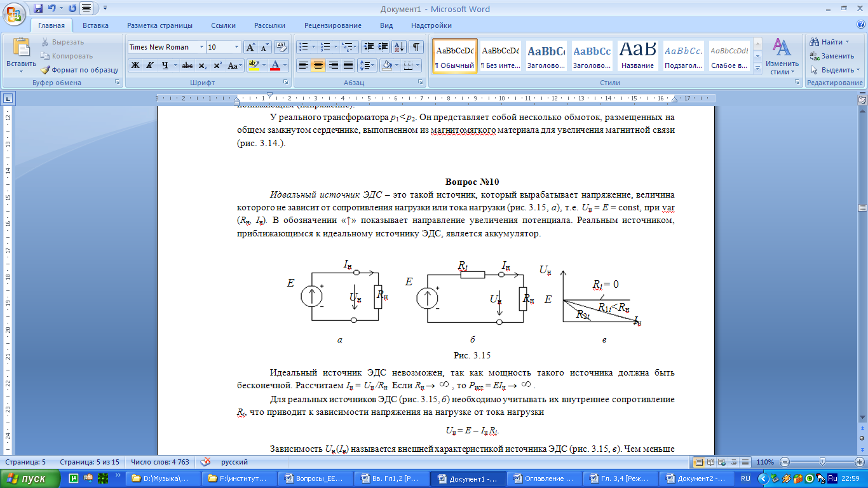Paste using the large Вставить icon
This screenshot has height=488, width=868.
pyautogui.click(x=21, y=48)
